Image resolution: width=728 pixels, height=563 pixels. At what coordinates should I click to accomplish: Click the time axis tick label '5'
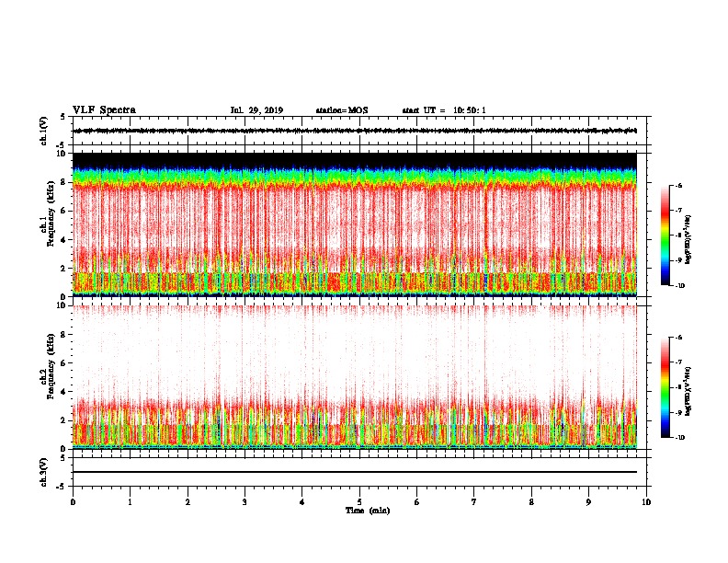pos(359,502)
